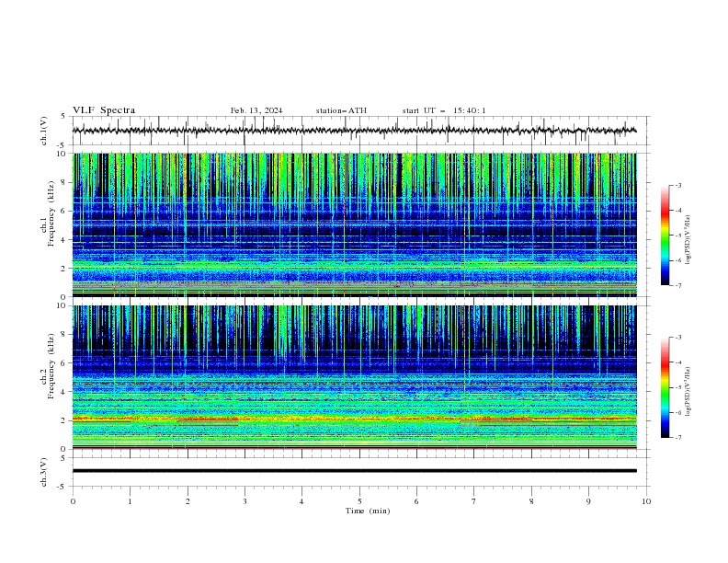Click the "Time (min)" x-axis label

pos(368,511)
